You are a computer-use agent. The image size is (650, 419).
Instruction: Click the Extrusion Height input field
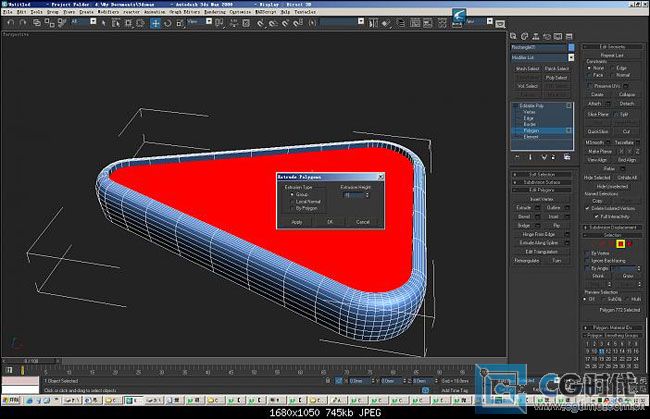pos(353,195)
